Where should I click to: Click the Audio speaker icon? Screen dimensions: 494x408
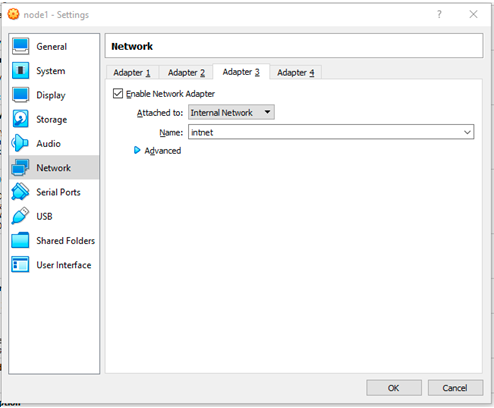click(x=20, y=143)
